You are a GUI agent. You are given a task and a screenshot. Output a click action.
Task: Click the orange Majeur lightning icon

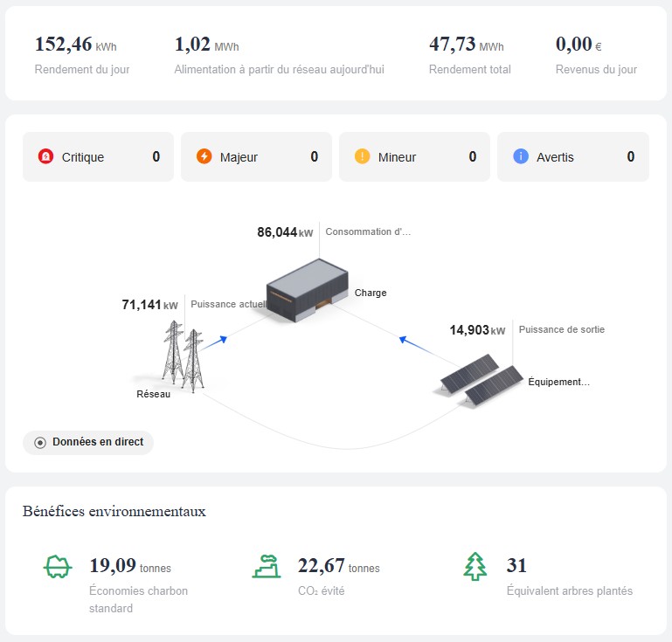click(x=204, y=157)
